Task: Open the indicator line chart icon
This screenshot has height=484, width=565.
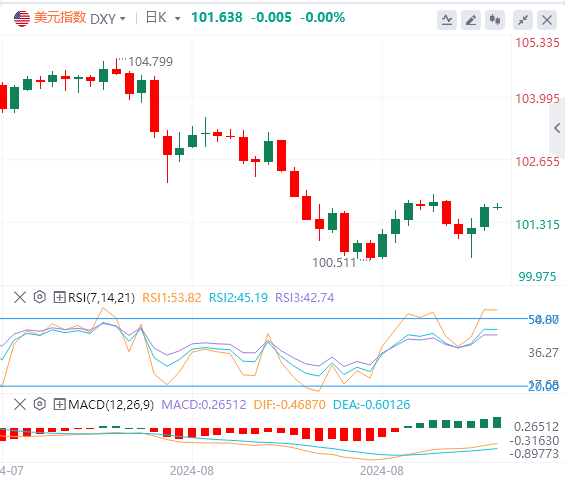Action: (447, 19)
